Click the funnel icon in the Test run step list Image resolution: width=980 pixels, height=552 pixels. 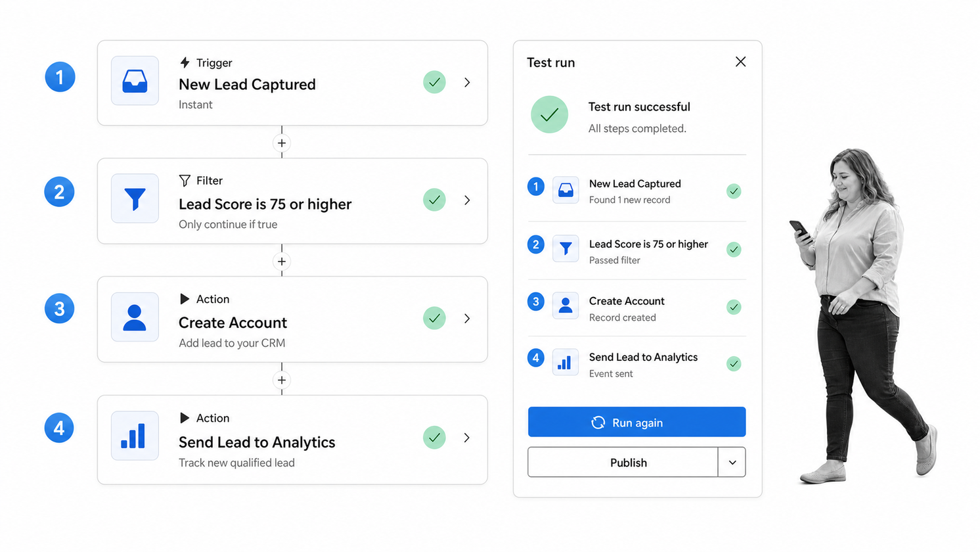tap(566, 248)
